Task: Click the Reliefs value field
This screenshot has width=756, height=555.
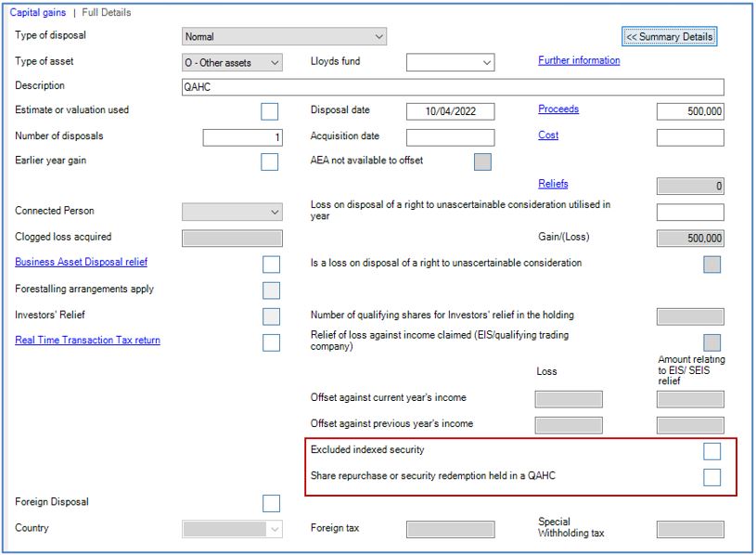Action: [690, 187]
